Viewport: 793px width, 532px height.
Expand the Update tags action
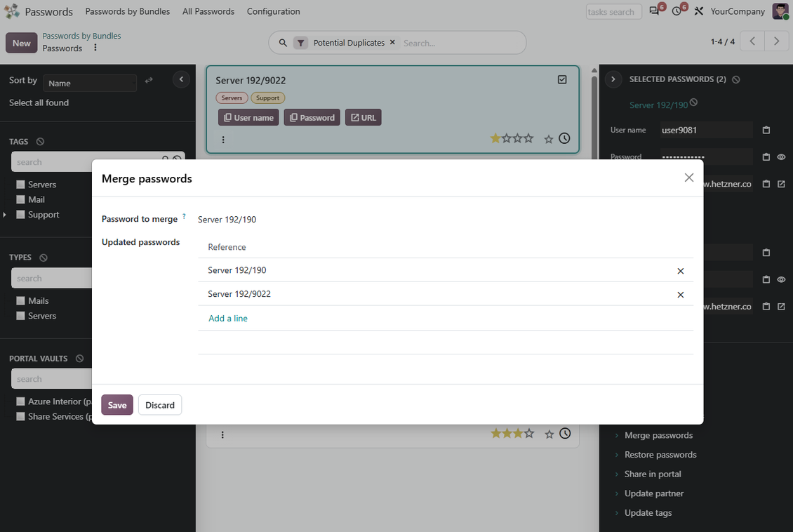648,513
